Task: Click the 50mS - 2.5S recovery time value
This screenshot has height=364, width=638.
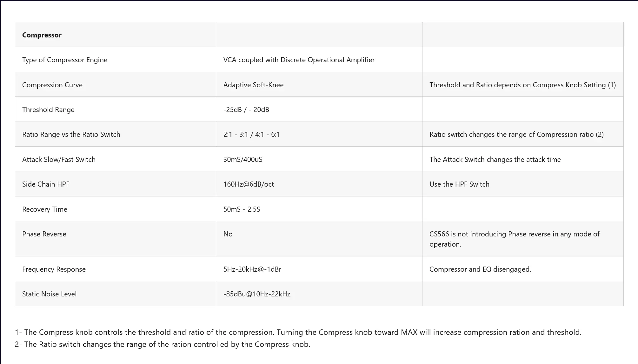Action: [x=242, y=209]
